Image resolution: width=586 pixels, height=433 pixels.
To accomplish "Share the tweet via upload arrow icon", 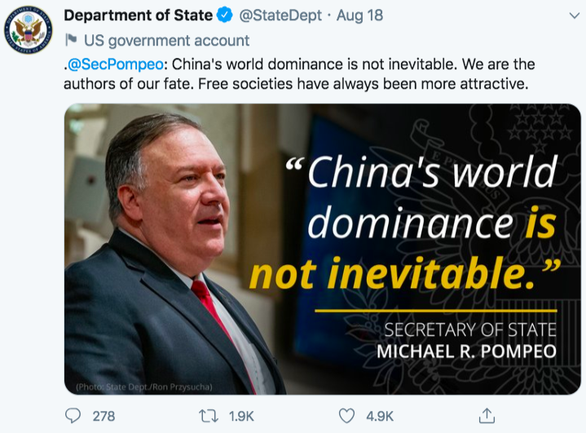I will tap(487, 415).
